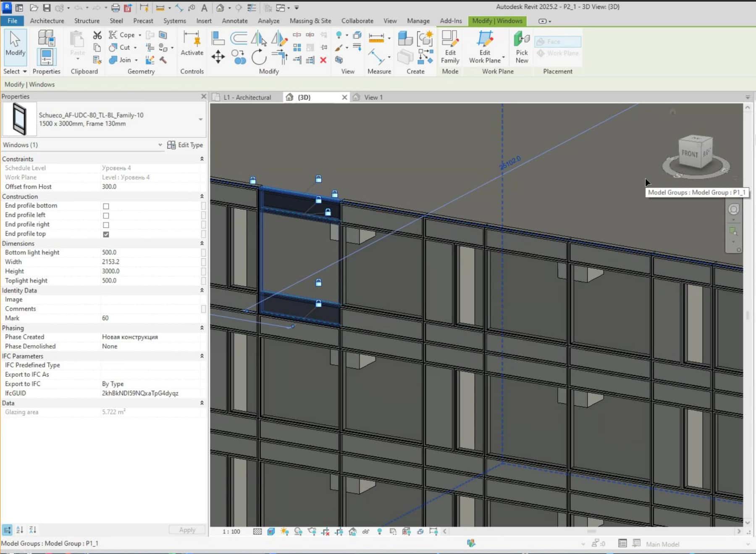The height and width of the screenshot is (554, 756).
Task: Click the 1 : 100 view scale
Action: click(231, 531)
